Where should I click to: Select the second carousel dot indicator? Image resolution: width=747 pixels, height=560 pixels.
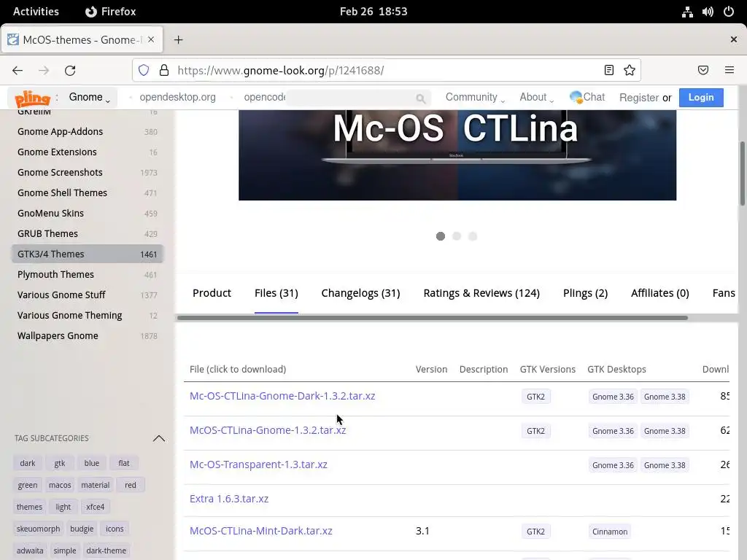(x=457, y=236)
